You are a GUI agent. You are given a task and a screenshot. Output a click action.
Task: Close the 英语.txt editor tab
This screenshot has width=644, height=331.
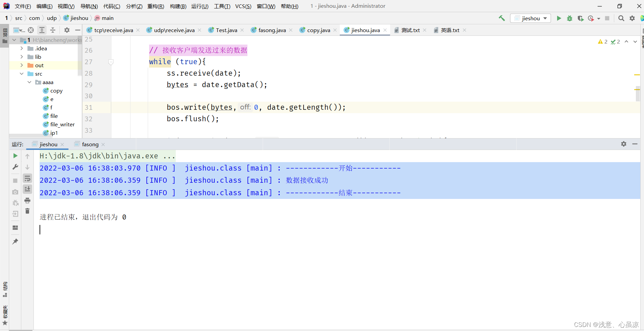(x=464, y=30)
